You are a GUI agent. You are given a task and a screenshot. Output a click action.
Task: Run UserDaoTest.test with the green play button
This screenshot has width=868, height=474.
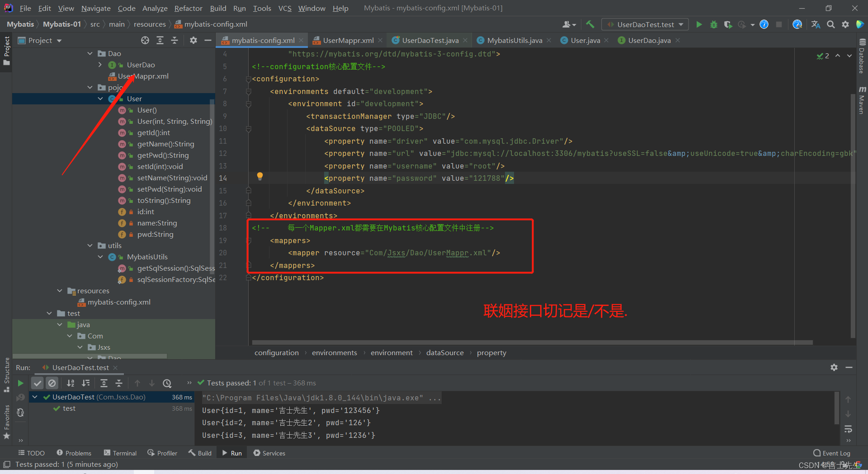point(699,24)
